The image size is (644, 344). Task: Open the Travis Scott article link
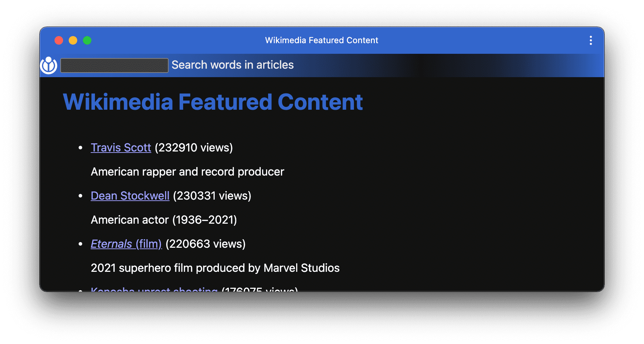(121, 148)
